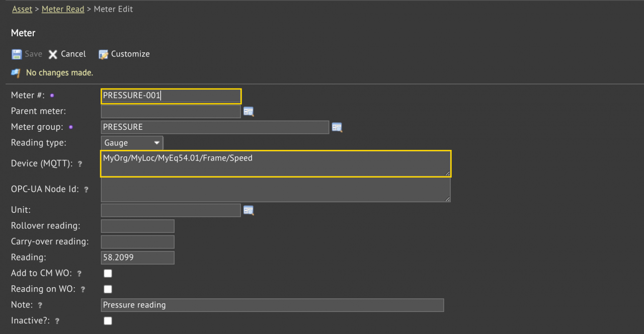Open the Reading type Gauge dropdown

[132, 143]
